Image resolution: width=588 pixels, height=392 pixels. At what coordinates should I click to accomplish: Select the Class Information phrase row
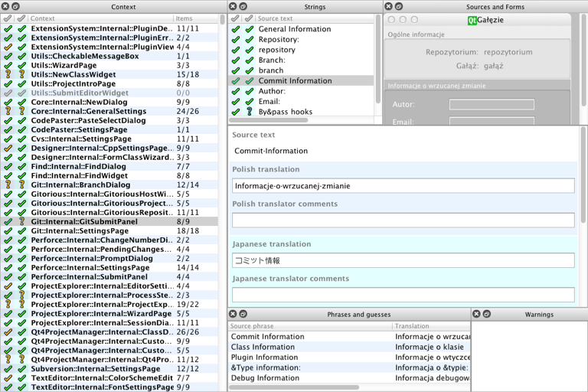pos(264,347)
